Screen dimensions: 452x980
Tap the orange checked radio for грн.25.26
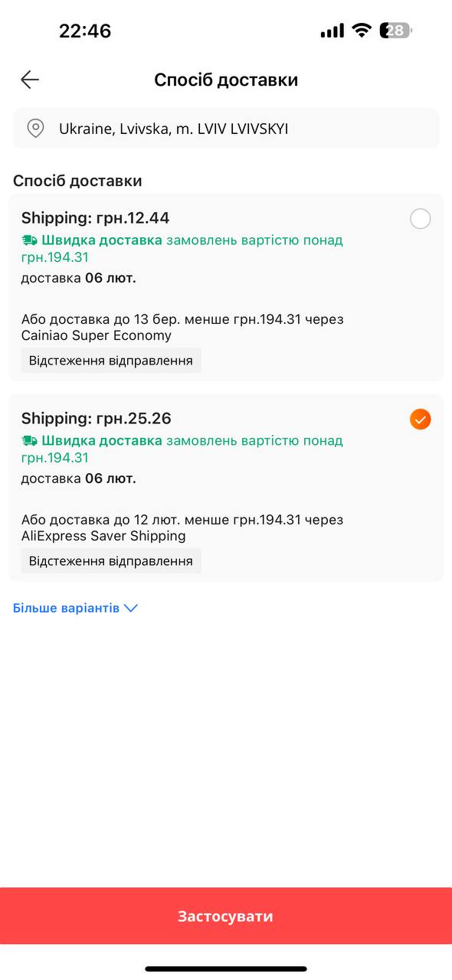420,420
